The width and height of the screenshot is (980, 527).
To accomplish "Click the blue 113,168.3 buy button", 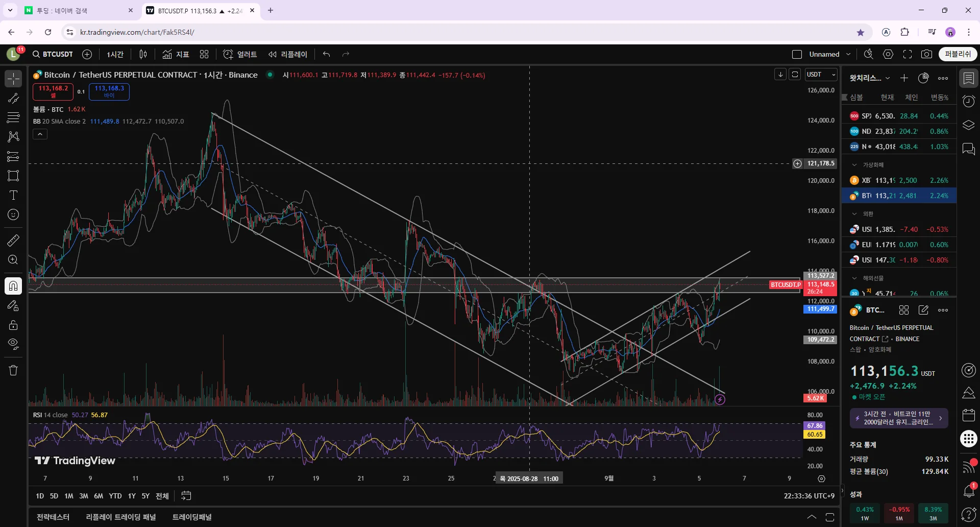I will click(x=109, y=91).
